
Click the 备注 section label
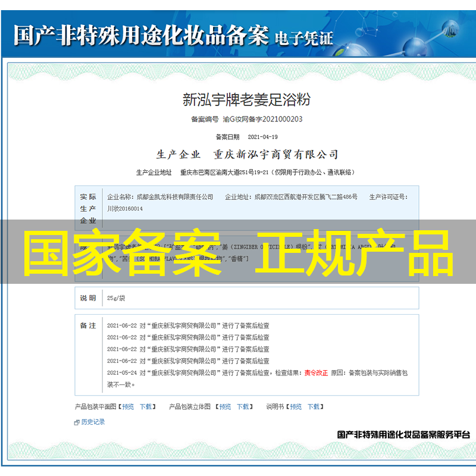[x=88, y=325]
